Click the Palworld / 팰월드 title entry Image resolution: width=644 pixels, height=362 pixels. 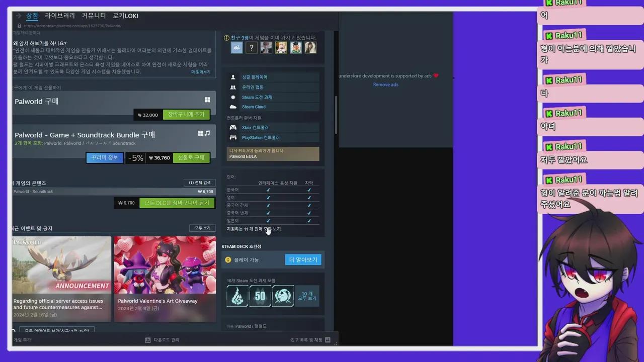point(251,326)
